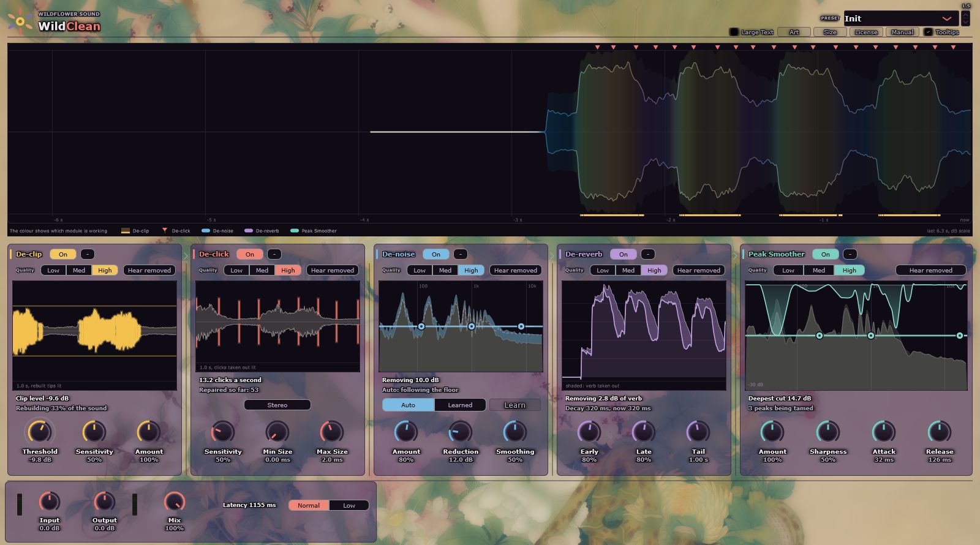Set De-click quality to Med
The height and width of the screenshot is (545, 980).
262,270
